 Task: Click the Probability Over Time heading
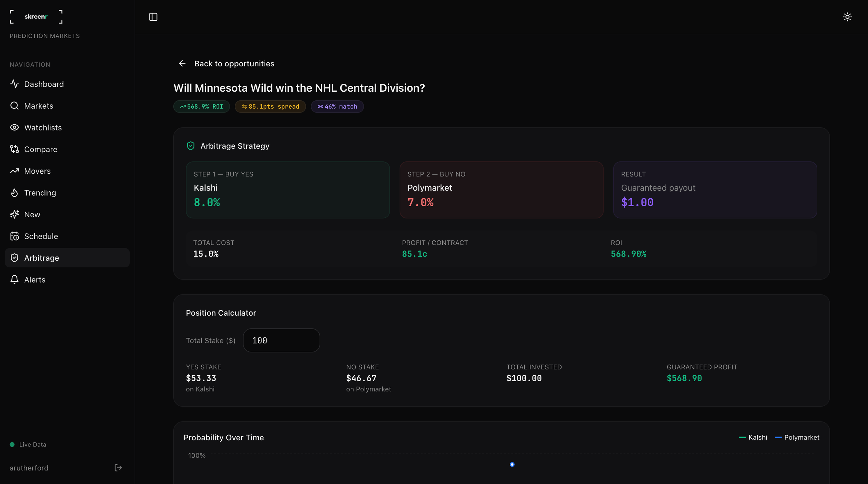[224, 437]
